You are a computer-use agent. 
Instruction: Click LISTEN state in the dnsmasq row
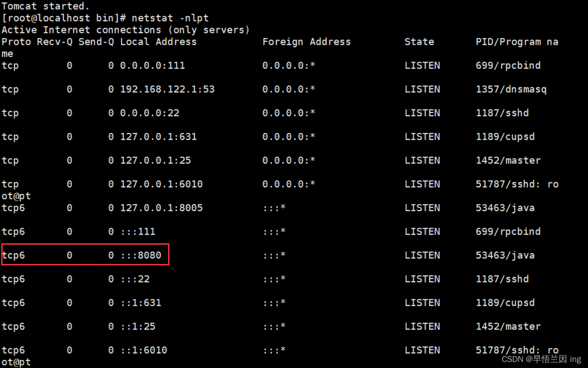[422, 89]
